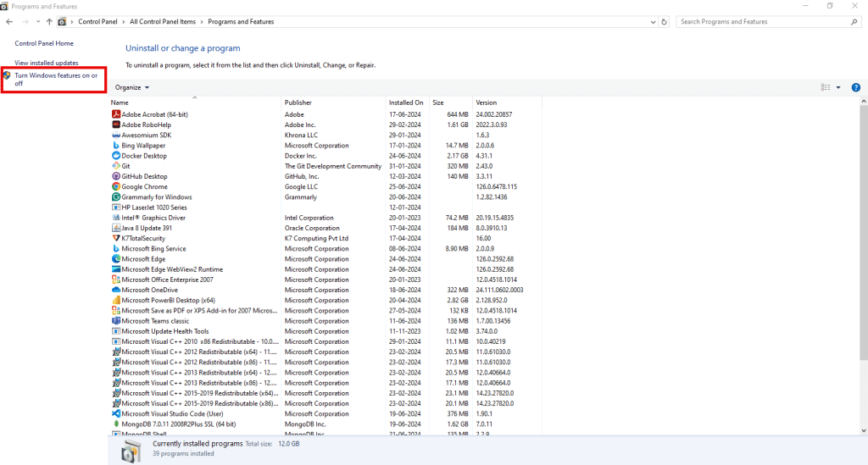Expand the address bar history dropdown
Viewport: 868px width, 465px height.
[654, 22]
